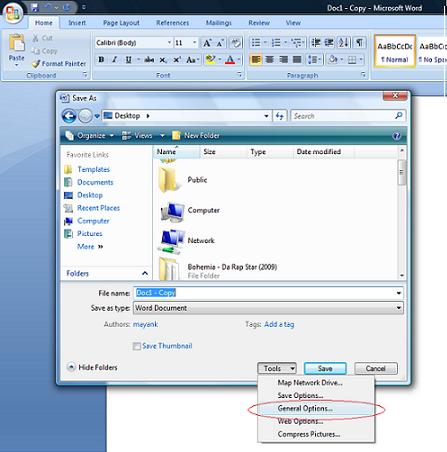Switch to the References tab
Screen dimensions: 447x452
[x=173, y=23]
